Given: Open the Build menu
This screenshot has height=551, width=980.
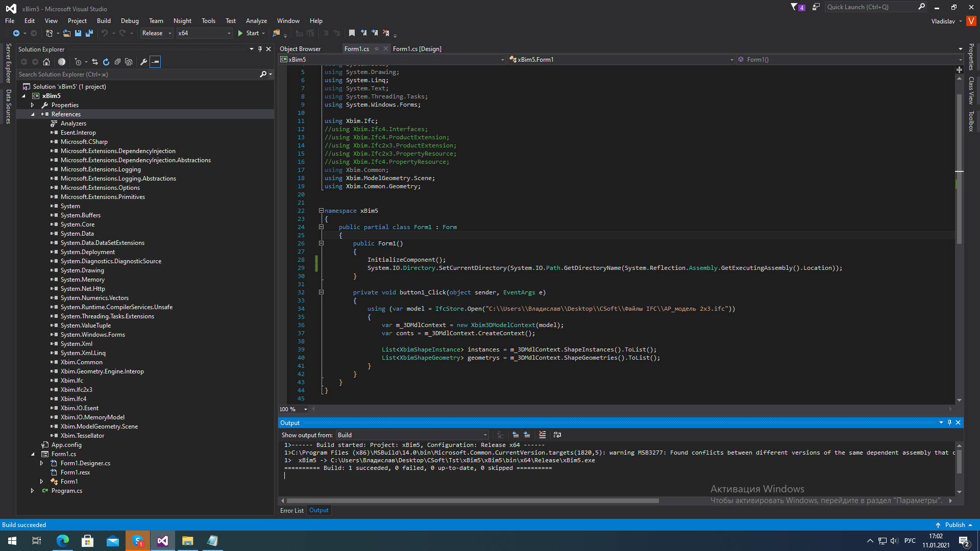Looking at the screenshot, I should 104,20.
